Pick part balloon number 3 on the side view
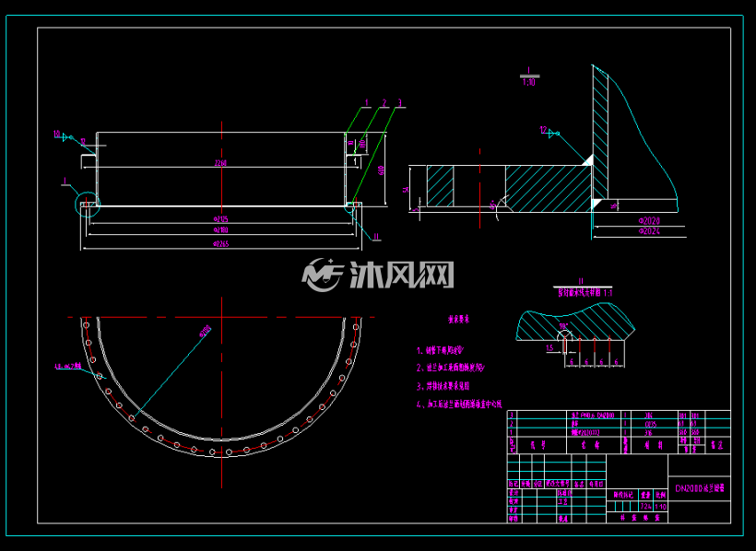Screen dimensions: 756x551 tap(400, 102)
